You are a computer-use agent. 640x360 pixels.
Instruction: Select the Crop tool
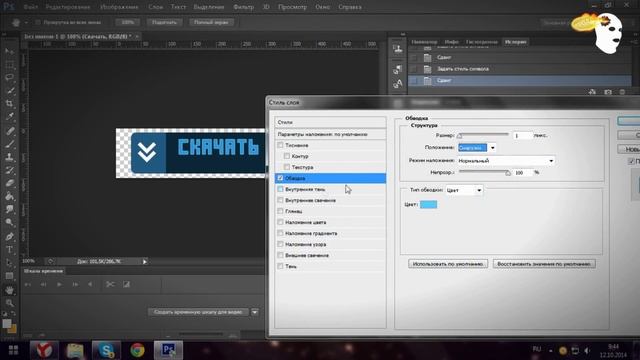point(9,104)
